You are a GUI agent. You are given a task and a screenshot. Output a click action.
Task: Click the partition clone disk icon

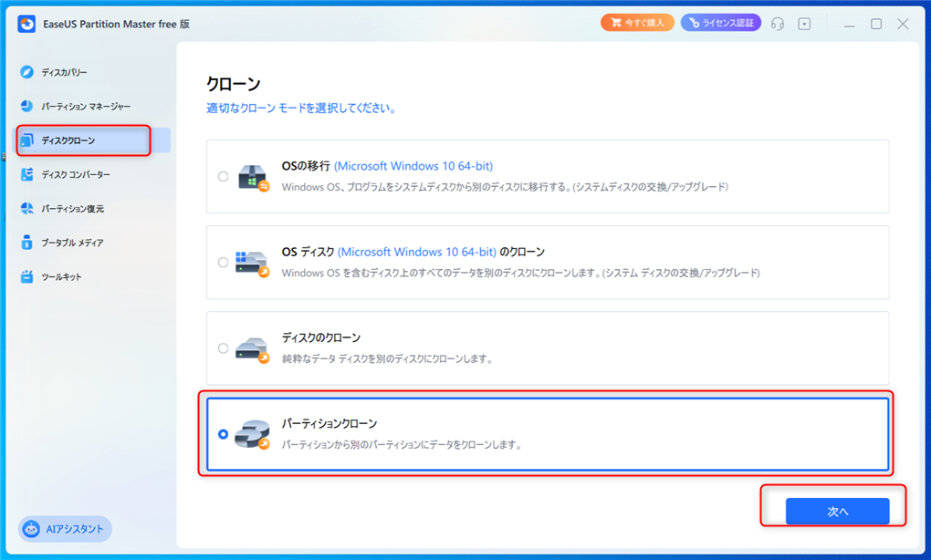[x=252, y=435]
